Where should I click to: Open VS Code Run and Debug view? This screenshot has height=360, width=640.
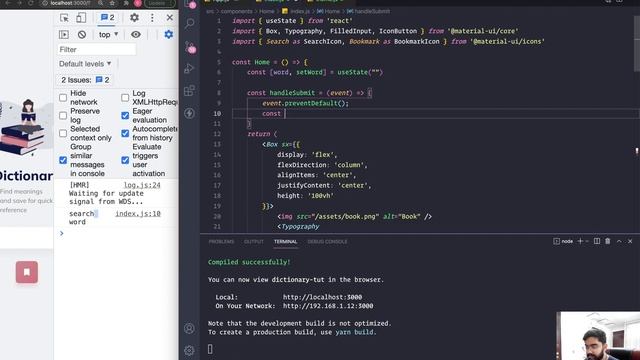coord(189,69)
